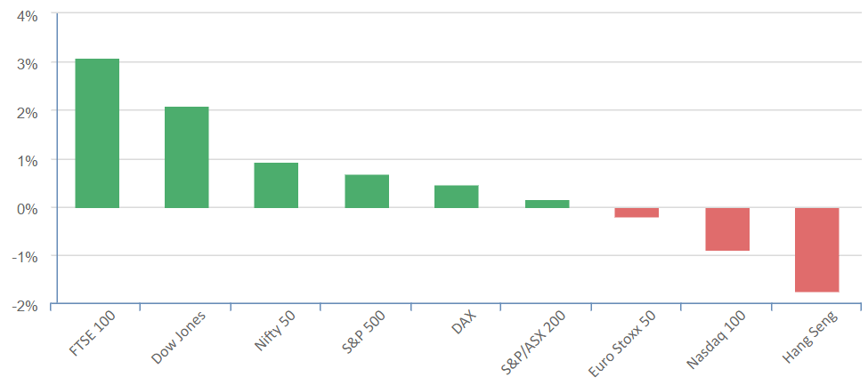868x385 pixels.
Task: Select the small S&P/ASX 200 bar
Action: pos(547,204)
